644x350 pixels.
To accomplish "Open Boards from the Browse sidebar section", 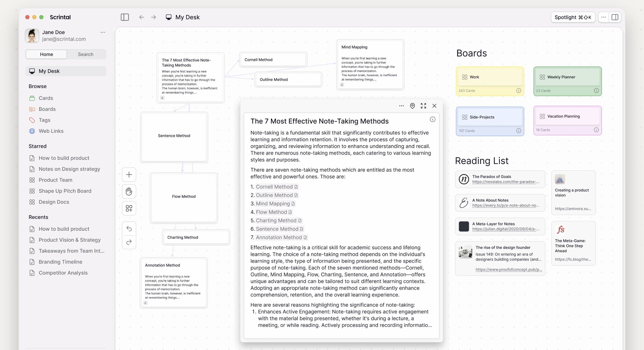I will 47,109.
